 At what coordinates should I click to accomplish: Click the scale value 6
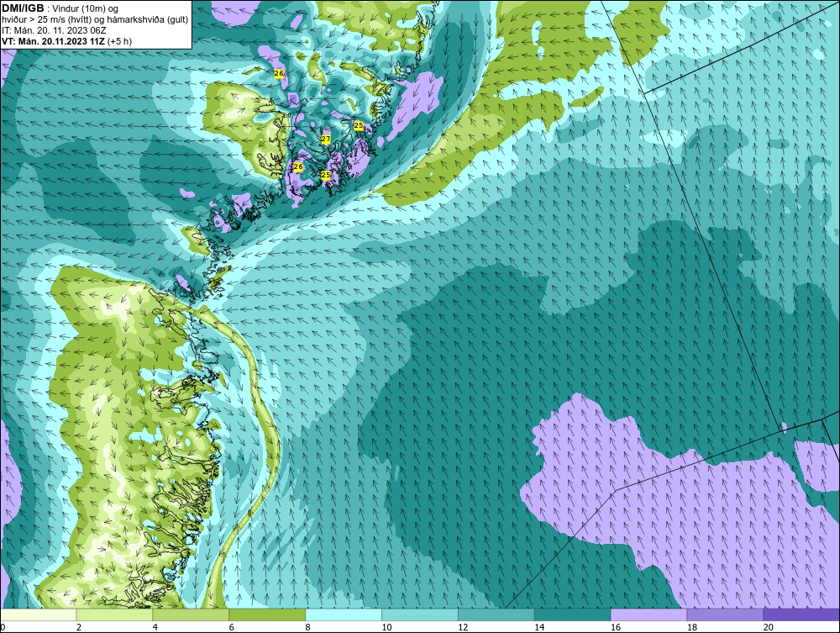click(232, 627)
